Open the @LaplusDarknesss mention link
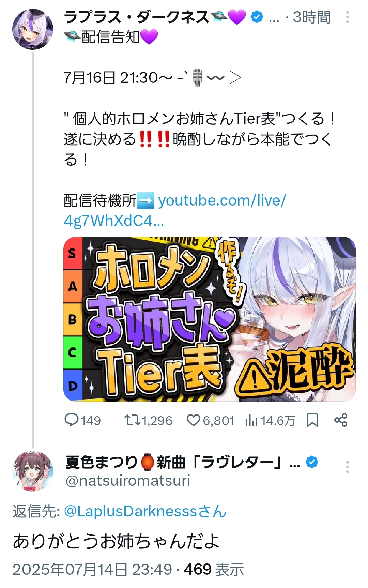The image size is (368, 588). coord(145,511)
